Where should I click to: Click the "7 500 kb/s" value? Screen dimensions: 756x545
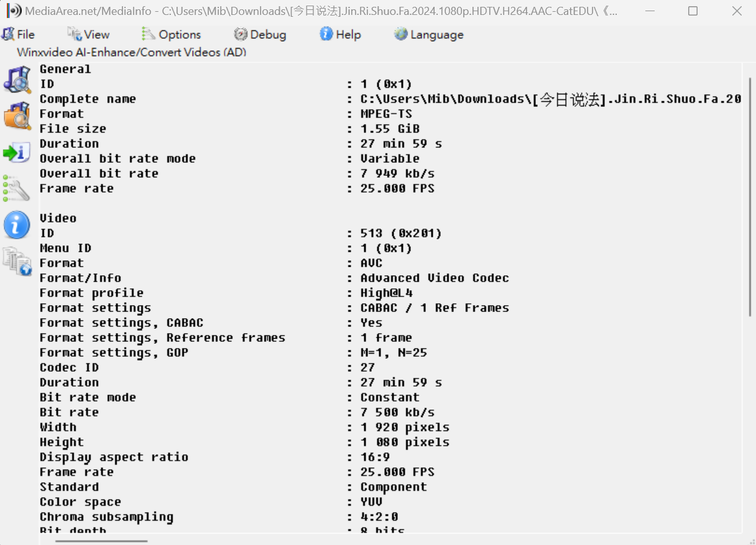[x=397, y=412]
